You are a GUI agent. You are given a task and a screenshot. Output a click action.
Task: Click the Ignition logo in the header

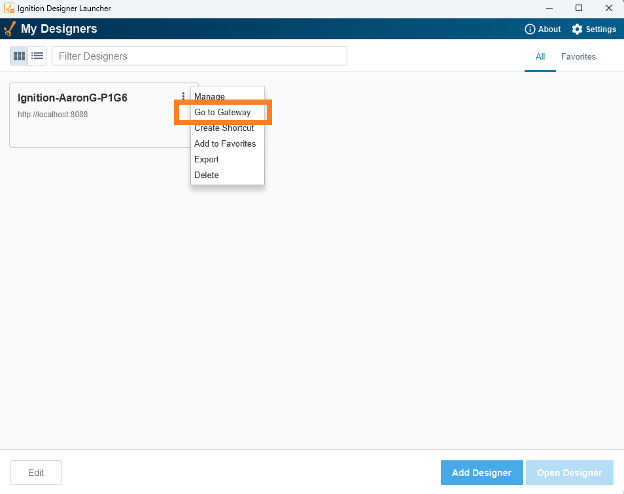point(9,29)
